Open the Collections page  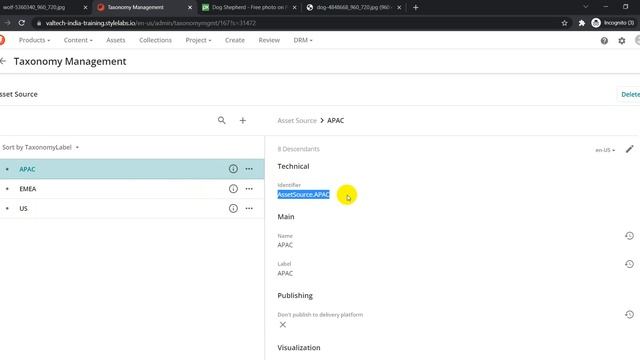155,40
